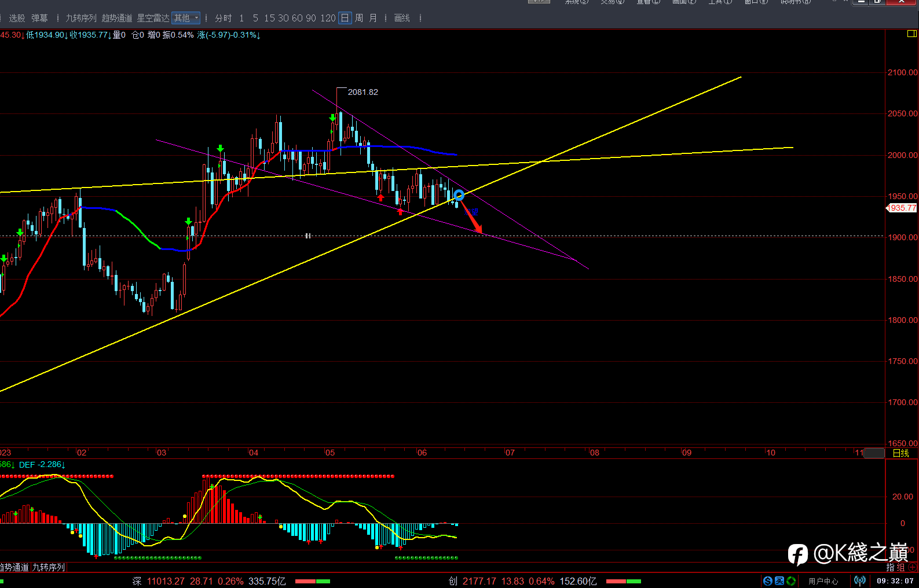Viewport: 919px width, 588px height.
Task: Click the 152.60亿 turnover value
Action: tap(578, 581)
